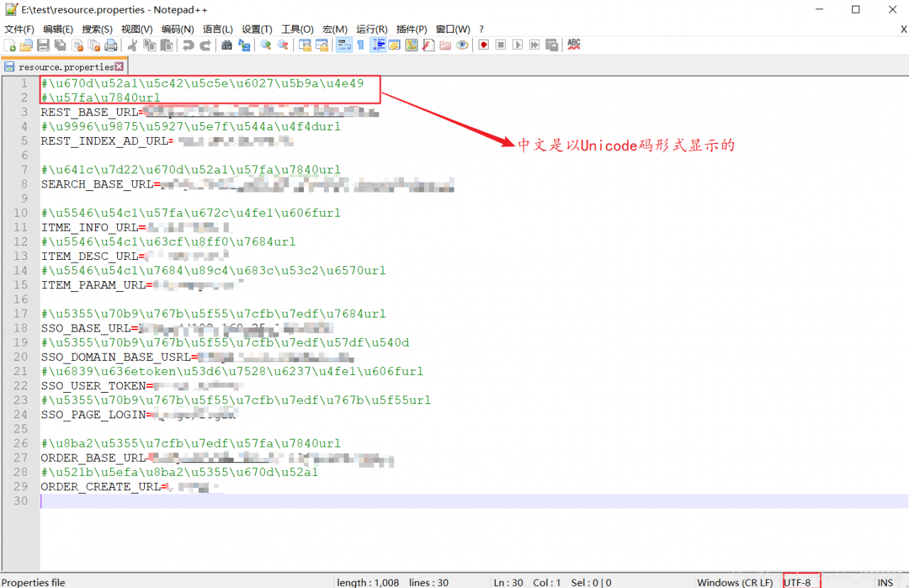The width and height of the screenshot is (909, 588).
Task: Open the 工具(O) menu
Action: tap(298, 29)
